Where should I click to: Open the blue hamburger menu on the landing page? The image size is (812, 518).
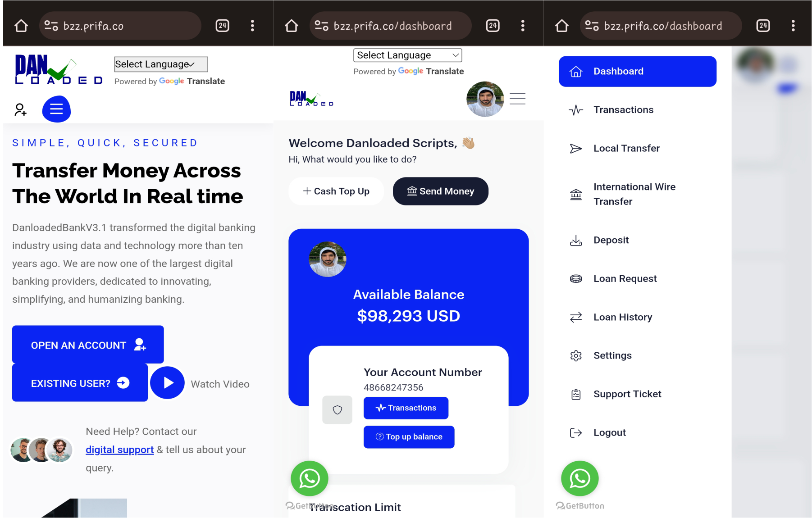[56, 109]
